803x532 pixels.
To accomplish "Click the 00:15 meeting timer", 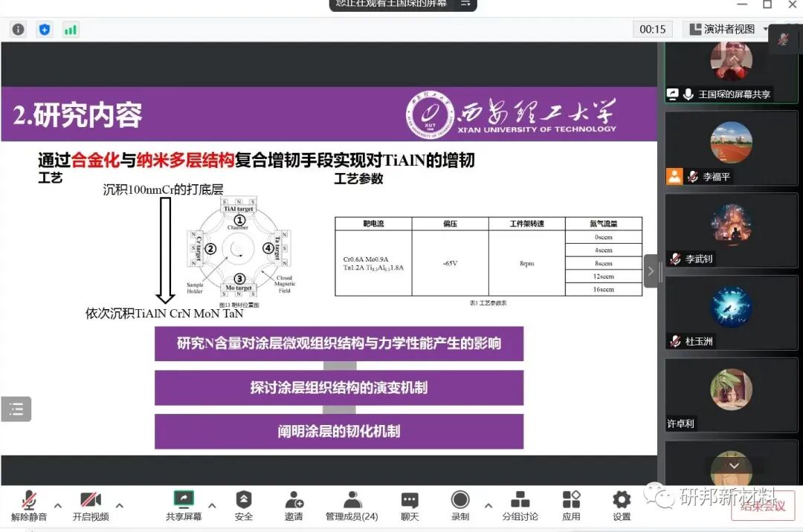I will click(653, 29).
